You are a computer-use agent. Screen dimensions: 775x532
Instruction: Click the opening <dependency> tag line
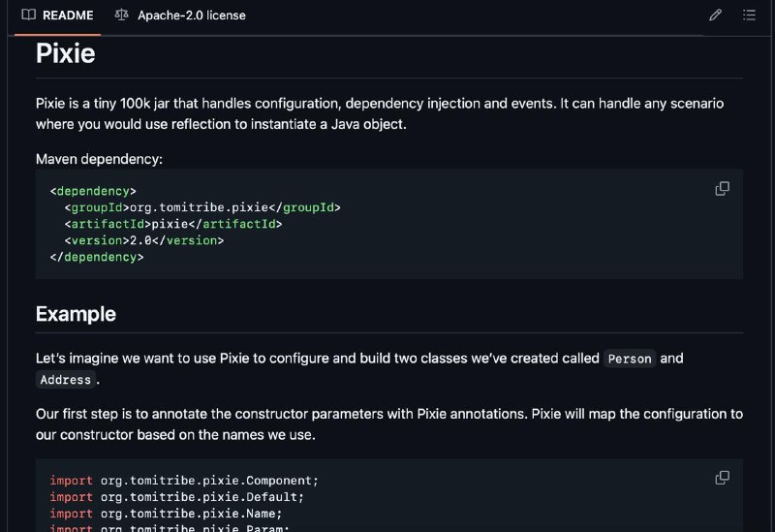coord(93,191)
